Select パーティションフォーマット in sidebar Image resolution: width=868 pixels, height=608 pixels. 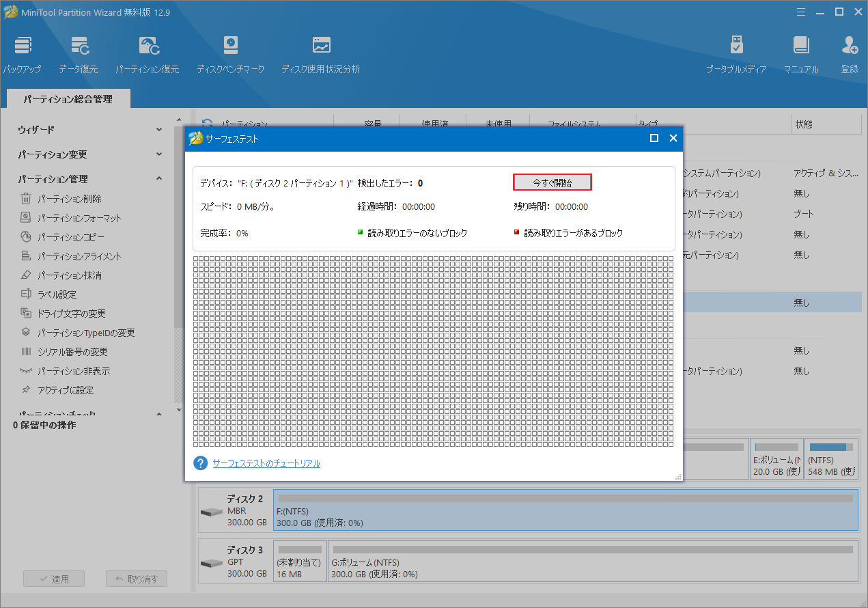70,218
